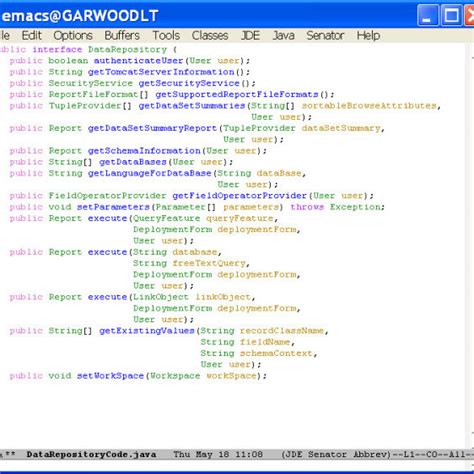Place cursor on authenticateUser method name
The width and height of the screenshot is (474, 474).
click(x=138, y=61)
